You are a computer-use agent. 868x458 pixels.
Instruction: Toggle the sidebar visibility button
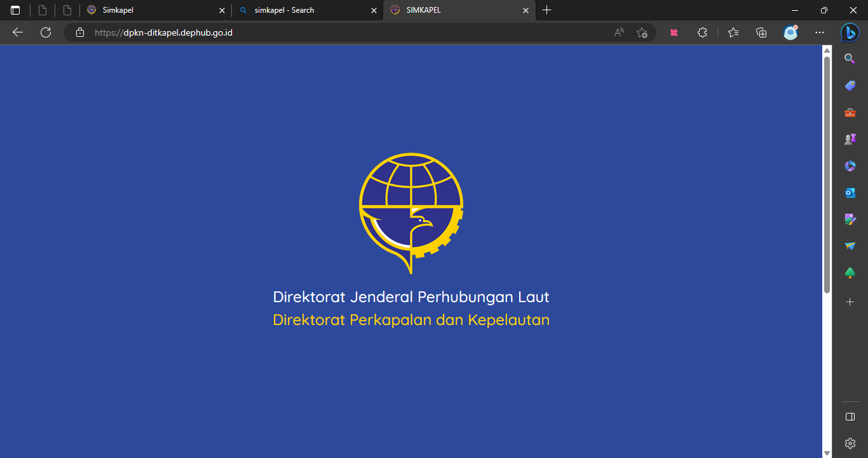point(850,417)
